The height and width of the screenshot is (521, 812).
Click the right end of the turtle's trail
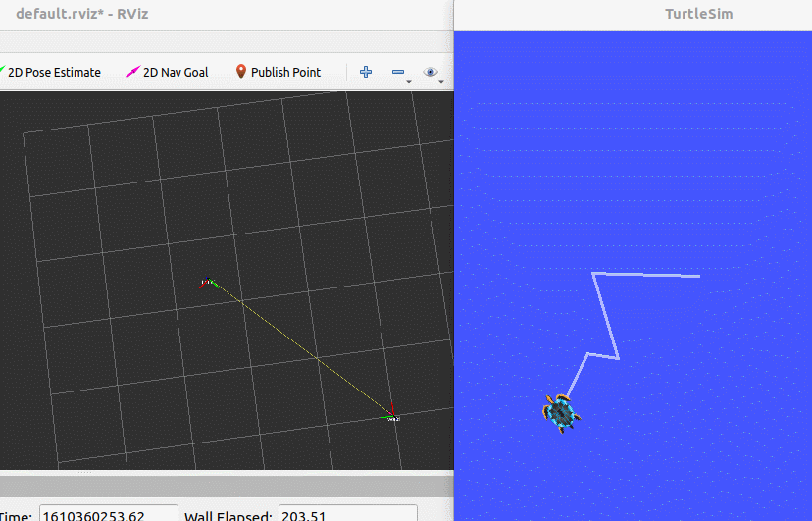(x=698, y=277)
